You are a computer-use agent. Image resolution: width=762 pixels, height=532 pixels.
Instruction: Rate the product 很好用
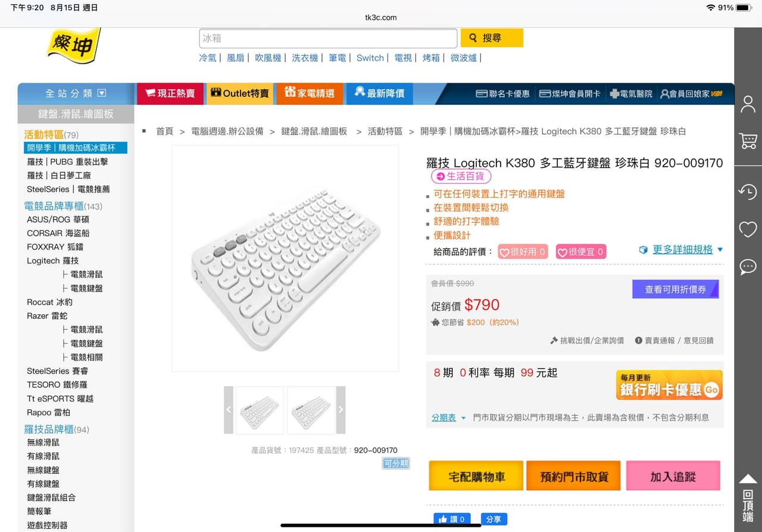tap(523, 252)
